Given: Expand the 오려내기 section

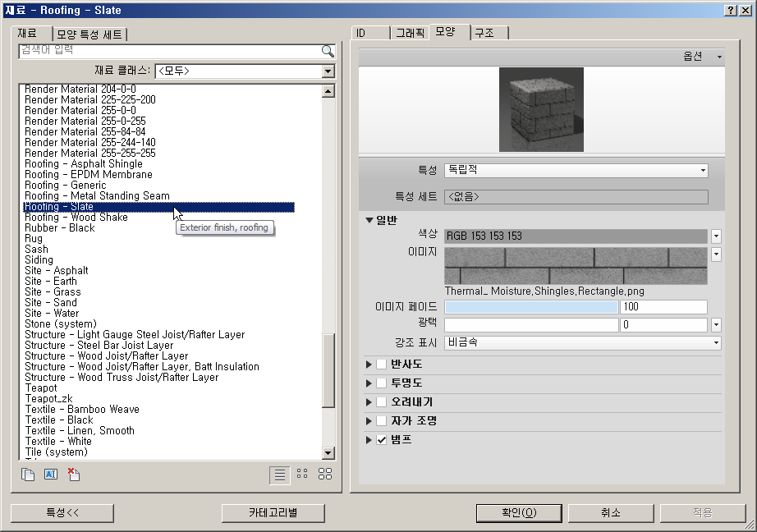Looking at the screenshot, I should click(369, 401).
